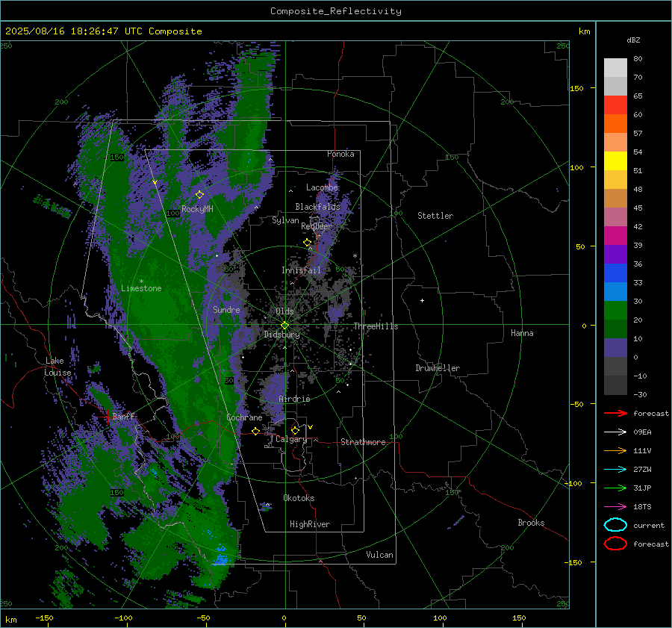Click the white 09EA arrow legend symbol

coord(615,432)
